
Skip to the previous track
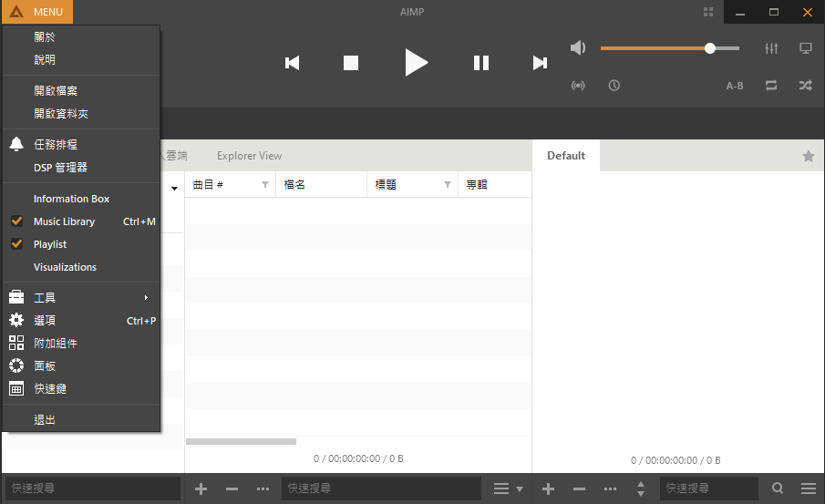click(x=293, y=63)
